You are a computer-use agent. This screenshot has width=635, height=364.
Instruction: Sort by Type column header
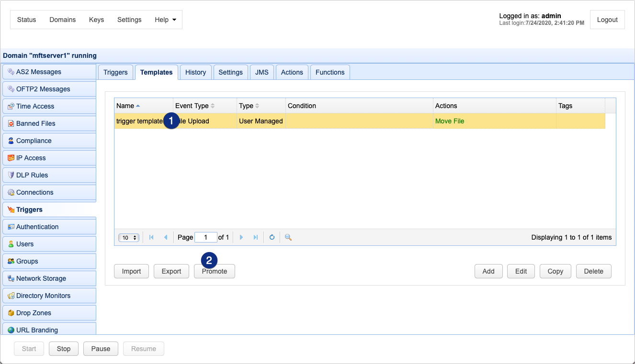(x=261, y=106)
